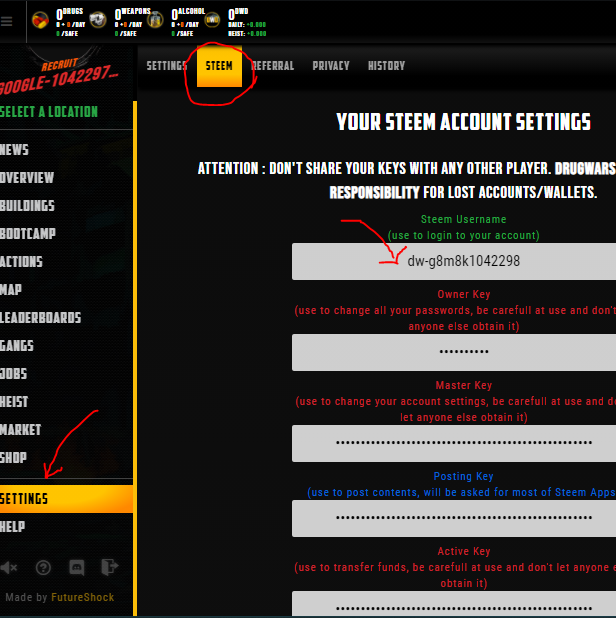
Task: Open the hamburger menu icon
Action: (x=6, y=21)
